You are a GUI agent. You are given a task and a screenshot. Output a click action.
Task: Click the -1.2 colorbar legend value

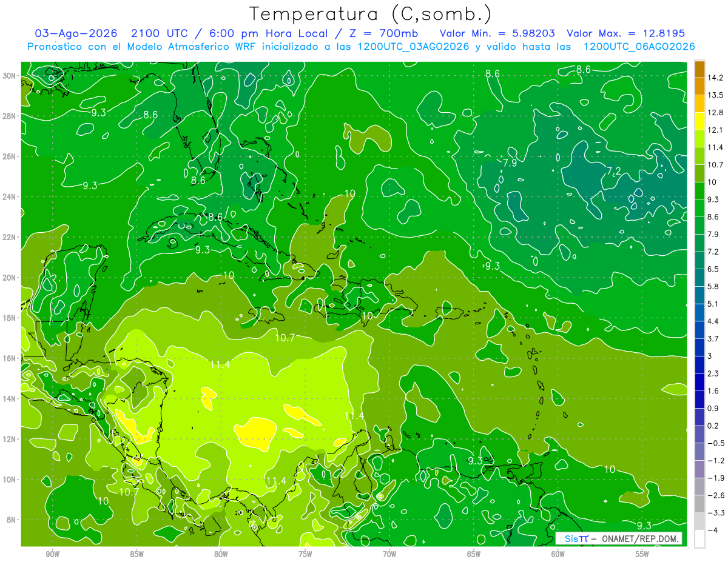click(x=716, y=460)
